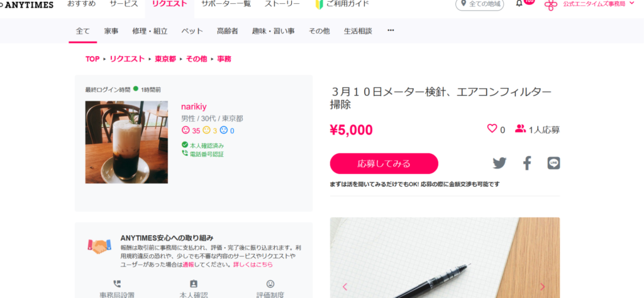
Task: Show previous photo with left arrow
Action: (345, 287)
